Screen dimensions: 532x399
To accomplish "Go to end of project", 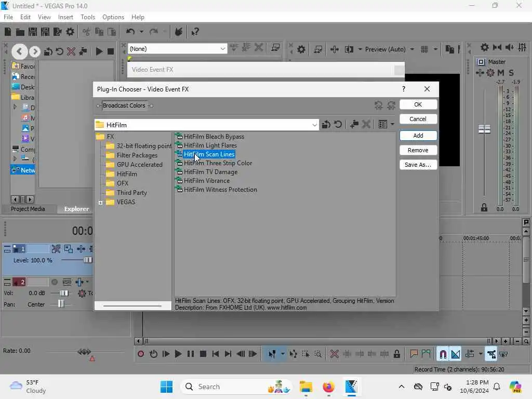I will pyautogui.click(x=228, y=354).
